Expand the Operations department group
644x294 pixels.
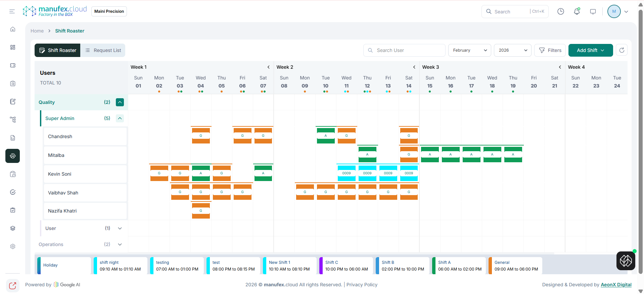[120, 244]
